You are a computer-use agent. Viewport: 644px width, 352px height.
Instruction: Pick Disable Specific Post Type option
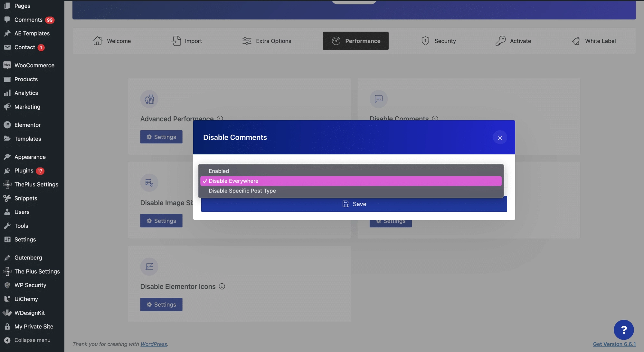click(242, 191)
